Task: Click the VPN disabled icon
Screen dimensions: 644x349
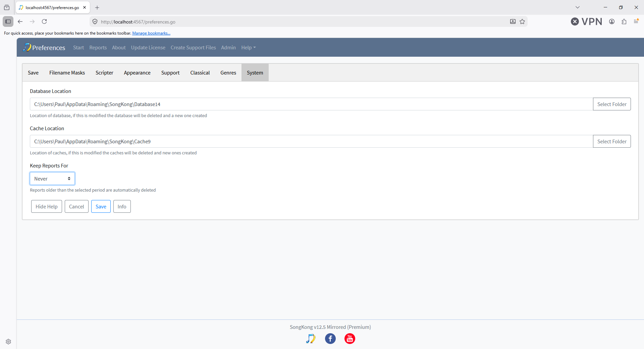Action: [x=586, y=21]
